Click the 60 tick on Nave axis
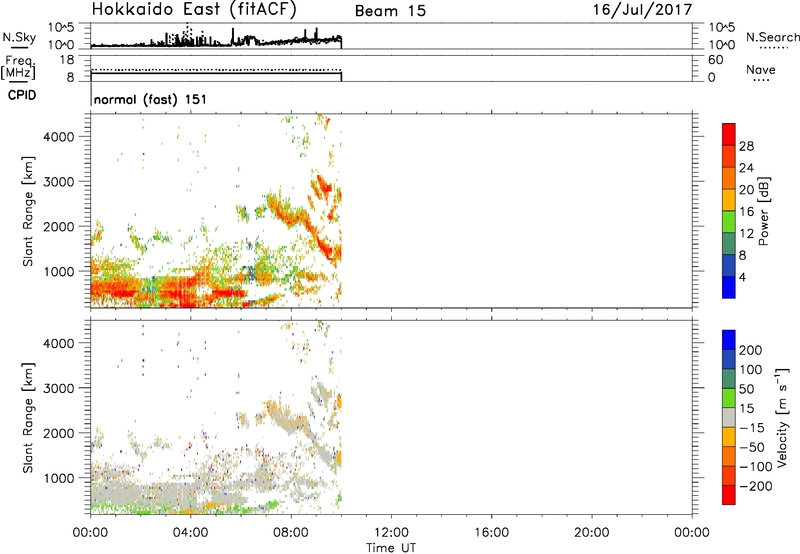800x554 pixels. point(715,60)
